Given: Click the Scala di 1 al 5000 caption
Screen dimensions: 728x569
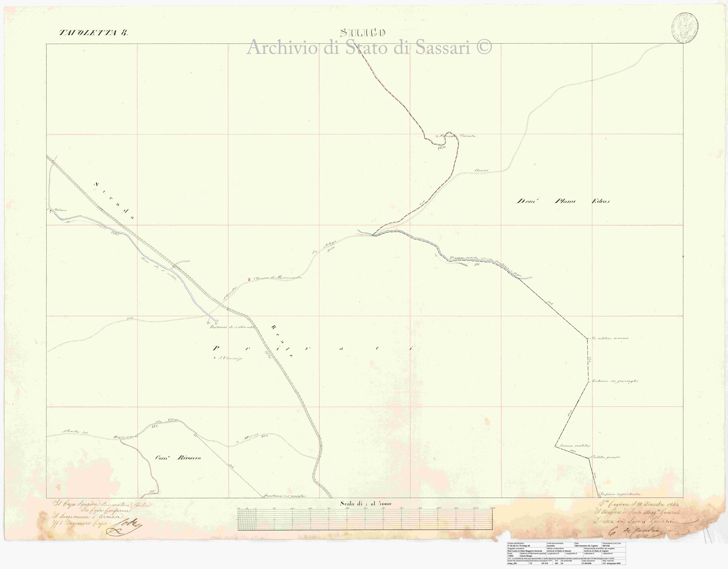Looking at the screenshot, I should click(366, 503).
